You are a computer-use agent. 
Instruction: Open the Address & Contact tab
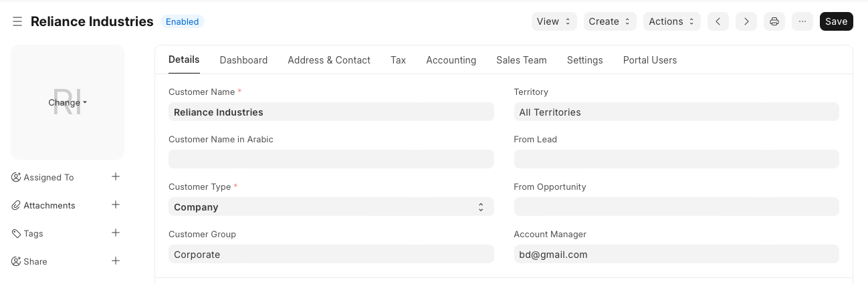329,60
